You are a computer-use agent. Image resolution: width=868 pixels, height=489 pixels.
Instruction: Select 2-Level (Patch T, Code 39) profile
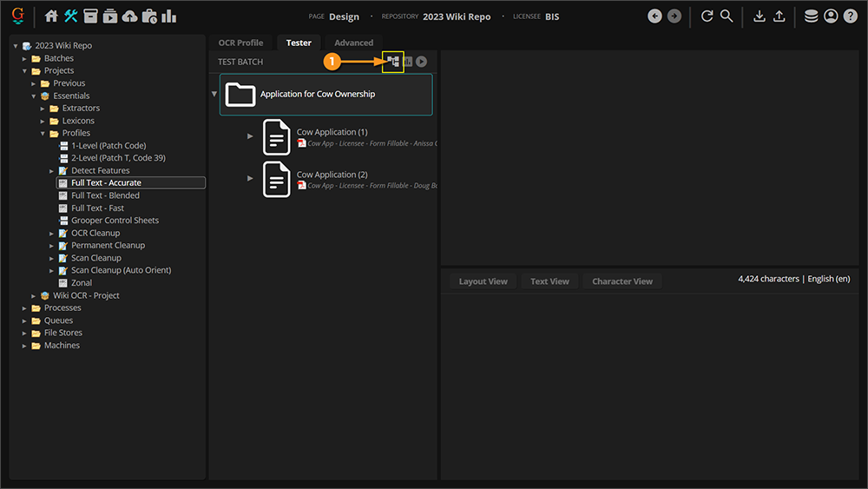pos(118,158)
